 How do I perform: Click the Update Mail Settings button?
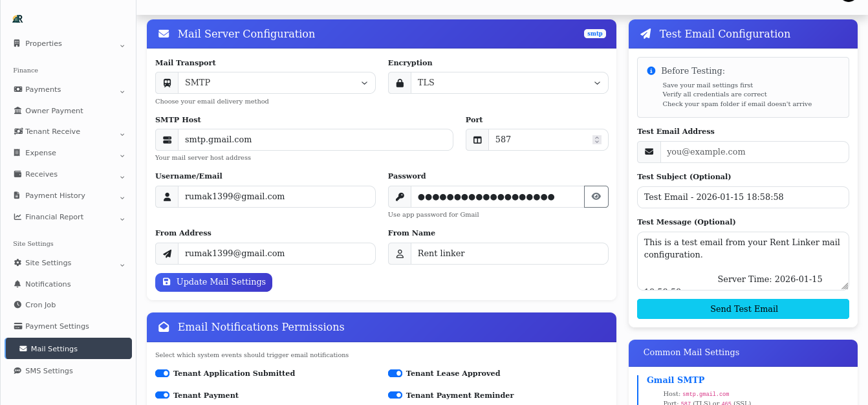click(x=213, y=282)
